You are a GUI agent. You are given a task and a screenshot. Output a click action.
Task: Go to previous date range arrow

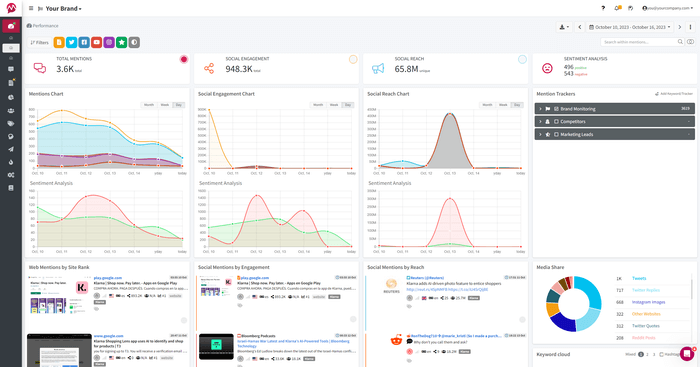(579, 27)
